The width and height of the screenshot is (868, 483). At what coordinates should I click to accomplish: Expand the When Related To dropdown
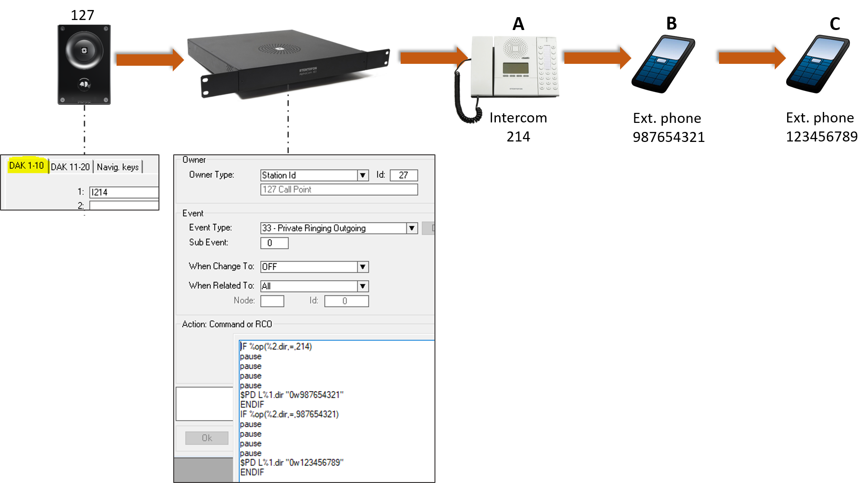(363, 286)
